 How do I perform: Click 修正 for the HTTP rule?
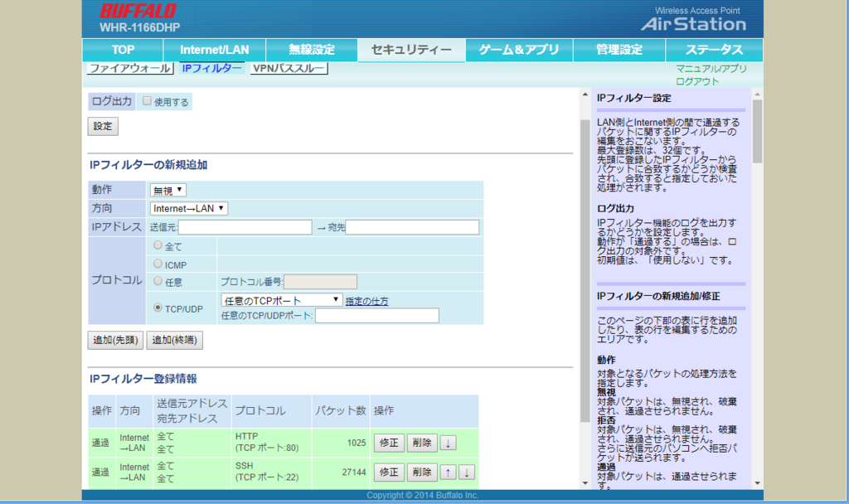389,443
